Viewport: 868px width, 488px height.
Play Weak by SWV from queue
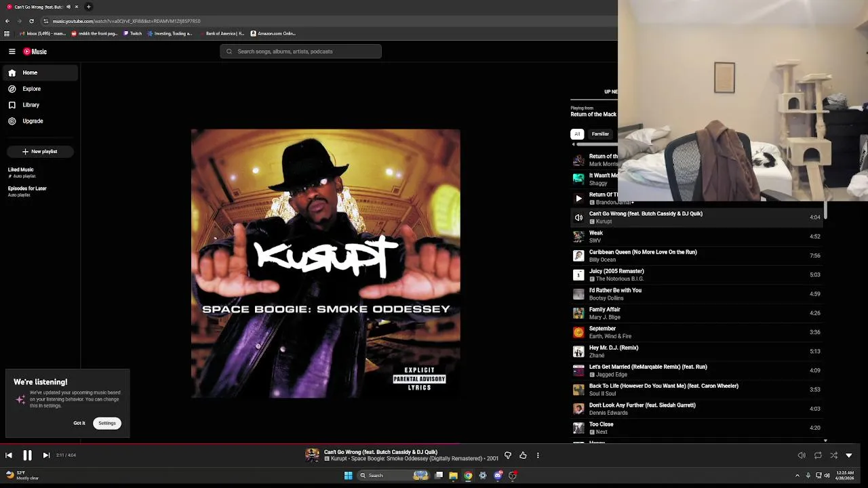pos(698,237)
